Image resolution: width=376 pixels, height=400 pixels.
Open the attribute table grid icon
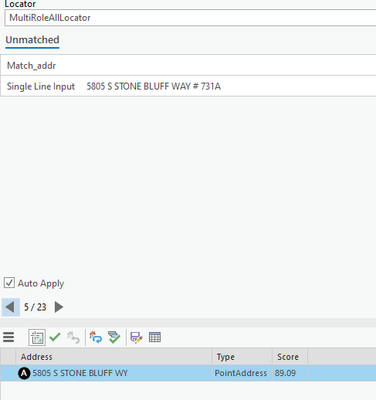point(155,337)
